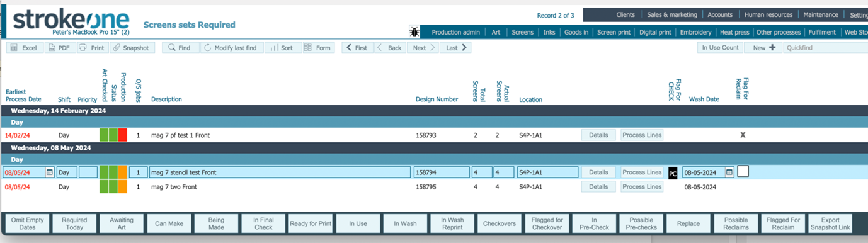Viewport: 868px width, 243px height.
Task: Open the Accounts menu
Action: pos(720,14)
